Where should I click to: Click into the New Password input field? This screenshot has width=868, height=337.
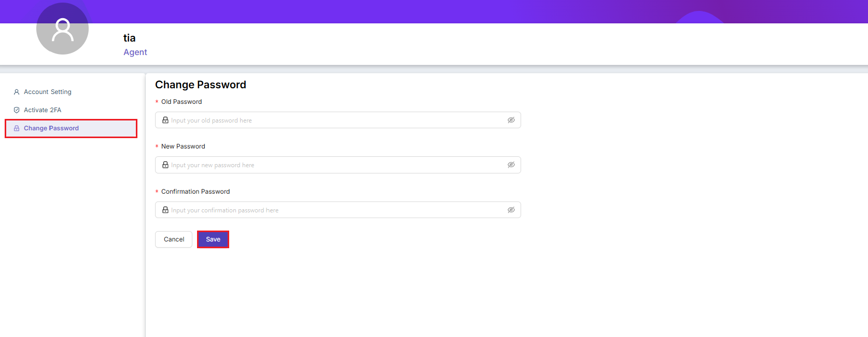click(x=337, y=165)
